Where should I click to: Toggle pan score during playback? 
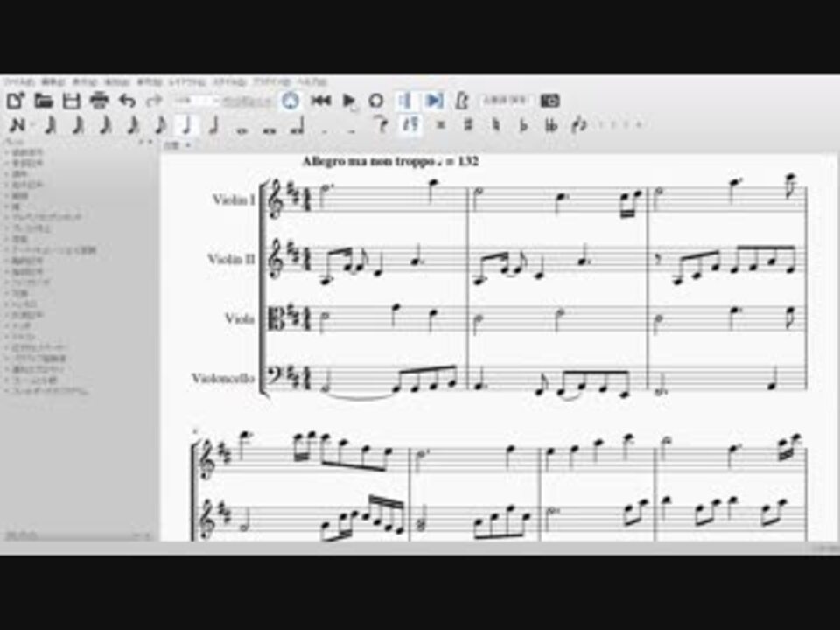pyautogui.click(x=433, y=101)
